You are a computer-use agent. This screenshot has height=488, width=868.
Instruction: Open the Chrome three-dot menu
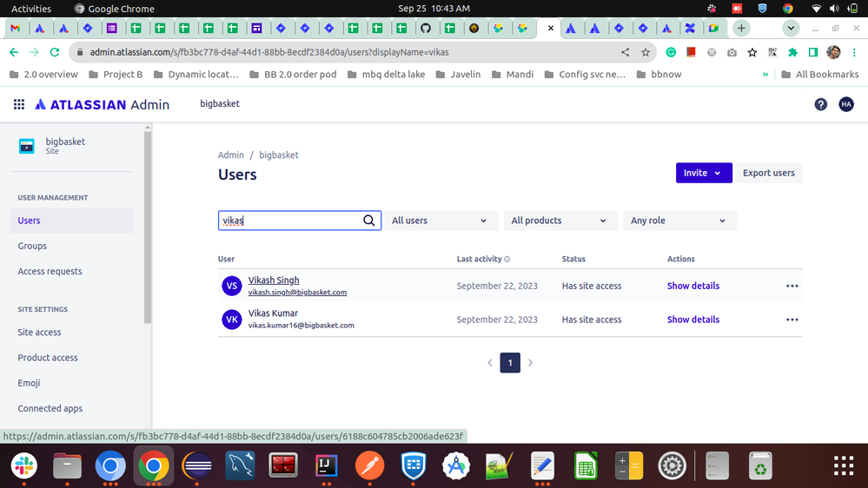click(x=854, y=52)
